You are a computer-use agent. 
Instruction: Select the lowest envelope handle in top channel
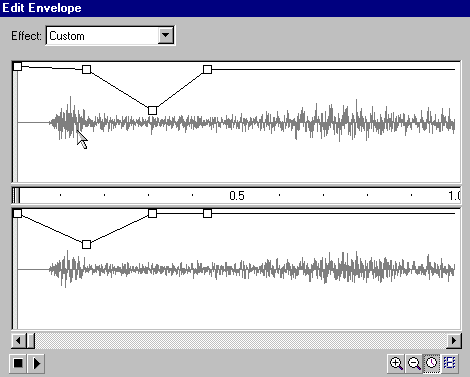tap(152, 110)
